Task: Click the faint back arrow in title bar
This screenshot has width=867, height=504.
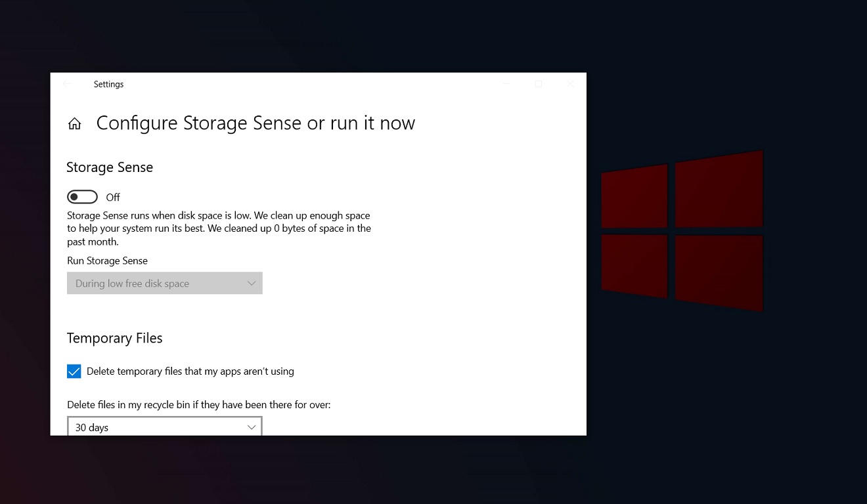Action: [x=66, y=84]
